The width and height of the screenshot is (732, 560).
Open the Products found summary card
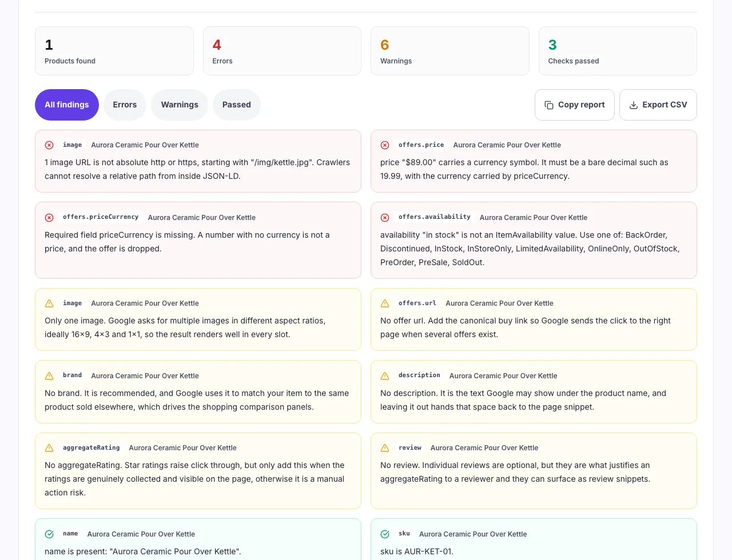[x=114, y=51]
